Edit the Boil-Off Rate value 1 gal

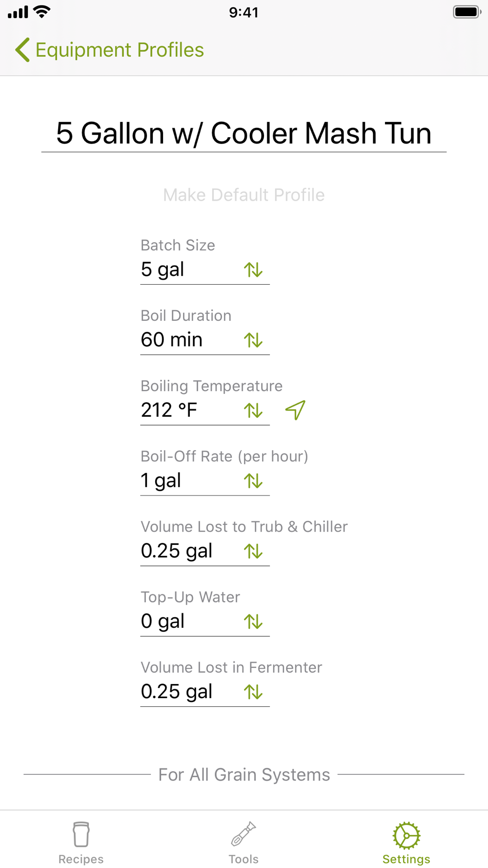pos(190,480)
